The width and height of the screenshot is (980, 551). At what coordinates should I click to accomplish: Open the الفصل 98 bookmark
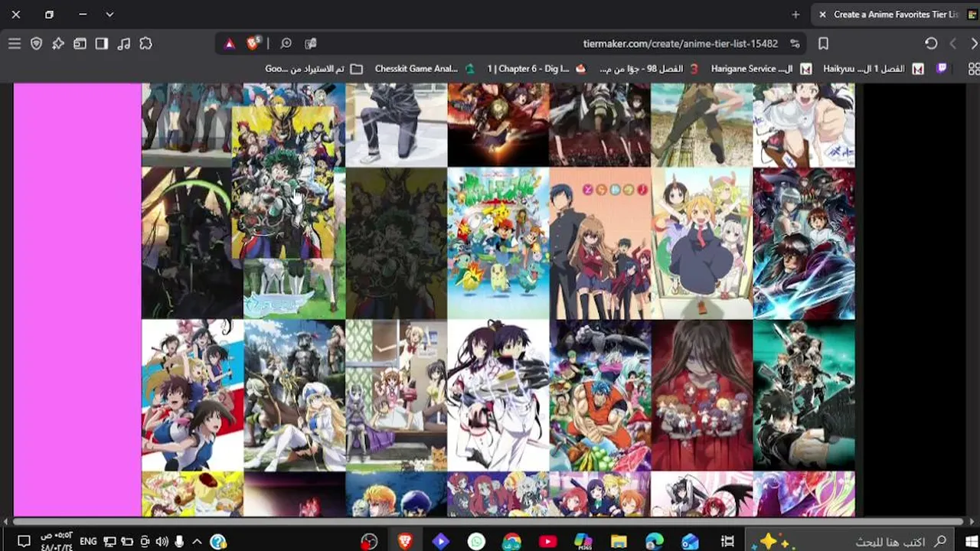[648, 69]
